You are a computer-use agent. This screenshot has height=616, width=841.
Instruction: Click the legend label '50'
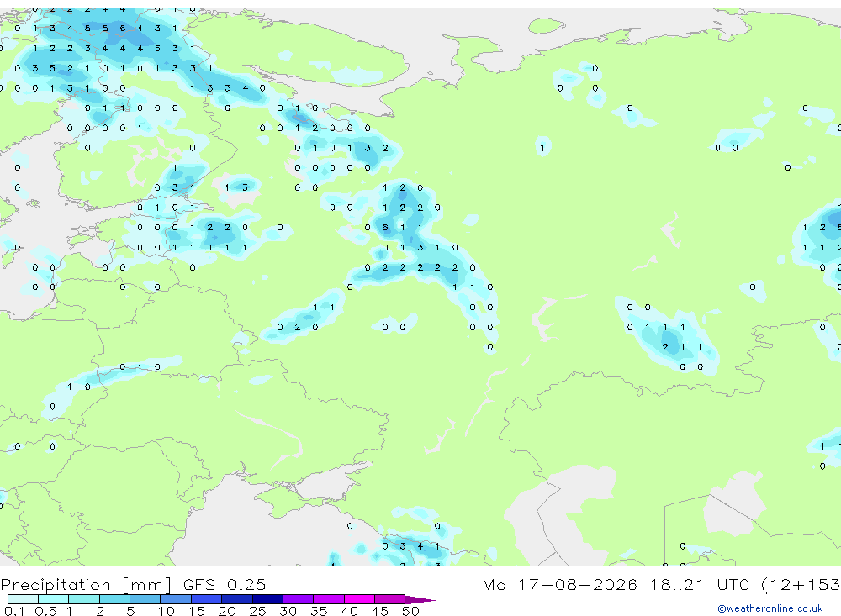[x=410, y=611]
